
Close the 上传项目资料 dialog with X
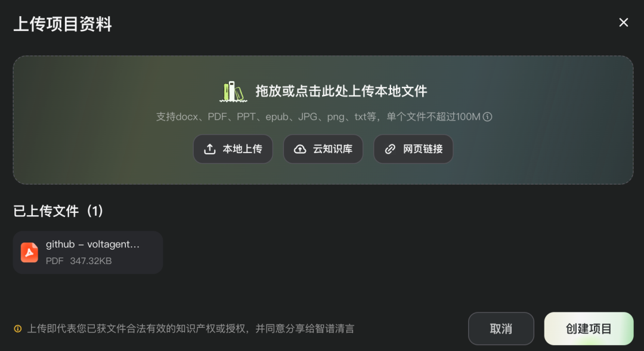(624, 23)
